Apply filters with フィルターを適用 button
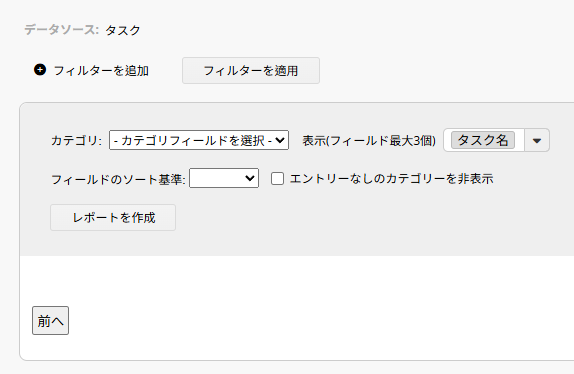The image size is (574, 374). 251,71
